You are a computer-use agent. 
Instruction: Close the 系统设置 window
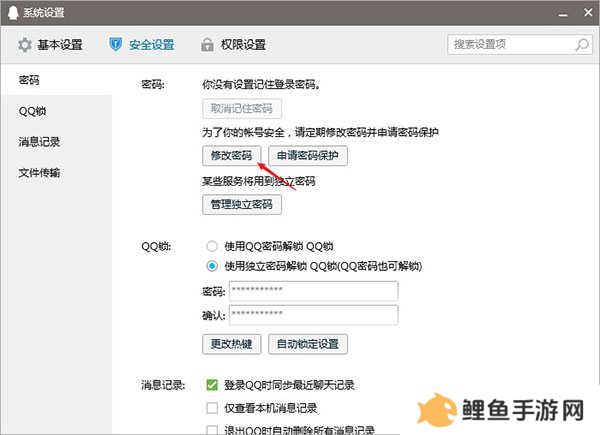click(x=589, y=13)
